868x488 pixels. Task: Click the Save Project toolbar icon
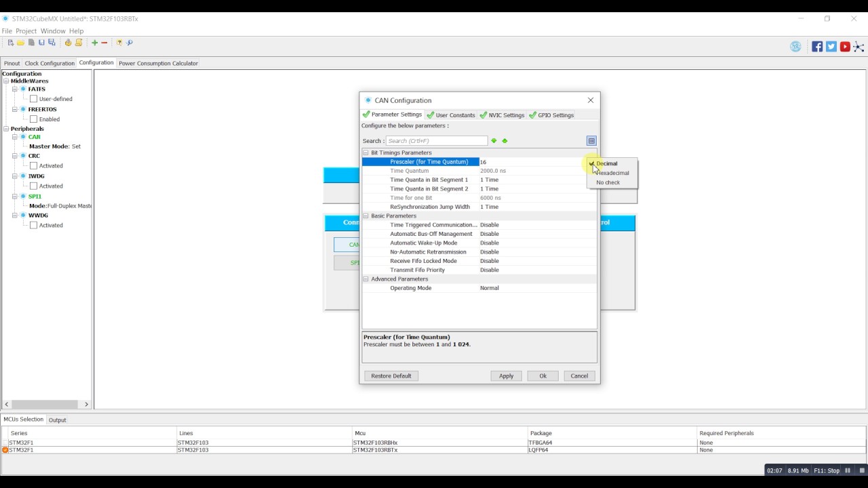click(41, 43)
